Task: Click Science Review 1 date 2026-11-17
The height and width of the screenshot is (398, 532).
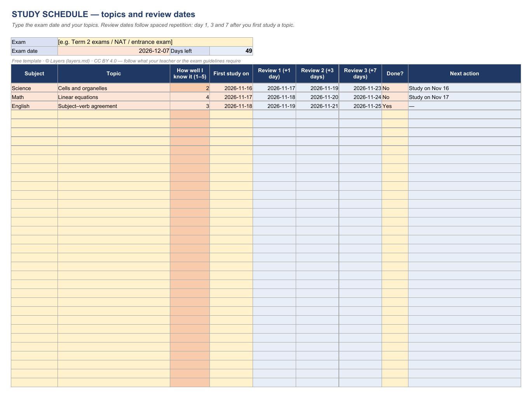Action: click(x=274, y=88)
